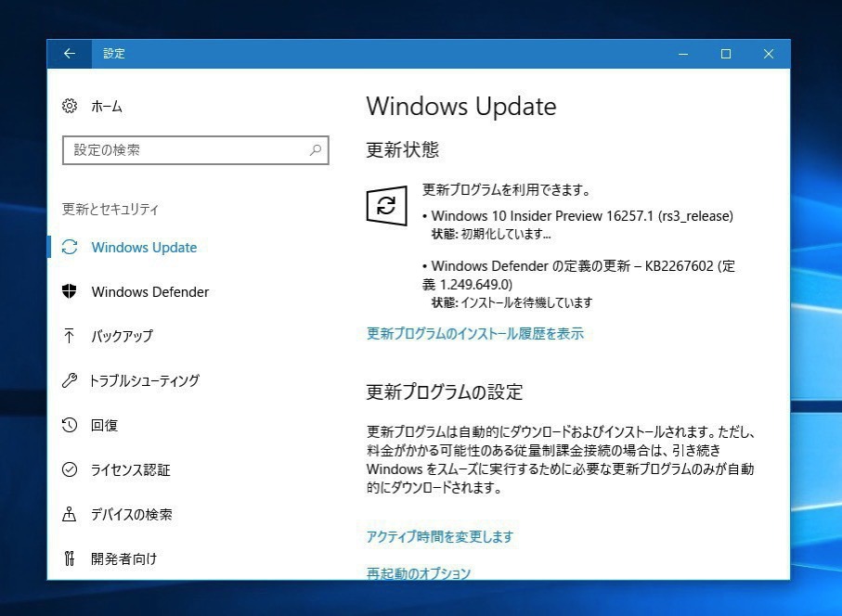Open デバイスの検索 settings
This screenshot has height=616, width=842.
[132, 515]
